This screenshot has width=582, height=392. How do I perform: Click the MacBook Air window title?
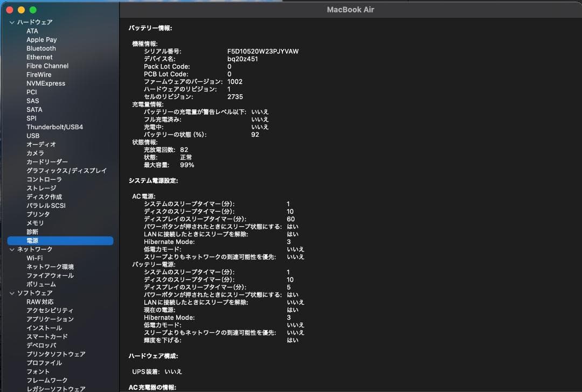(x=350, y=10)
